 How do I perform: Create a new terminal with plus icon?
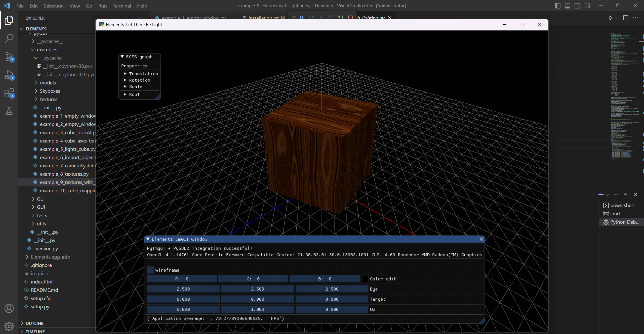[601, 195]
